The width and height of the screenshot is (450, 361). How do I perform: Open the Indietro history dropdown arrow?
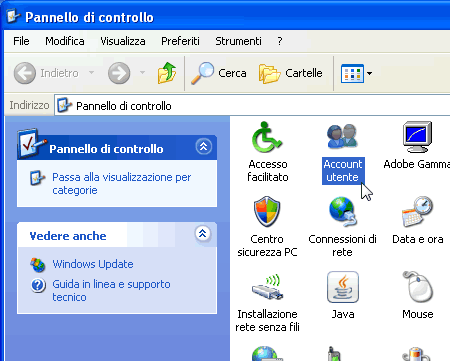(91, 72)
